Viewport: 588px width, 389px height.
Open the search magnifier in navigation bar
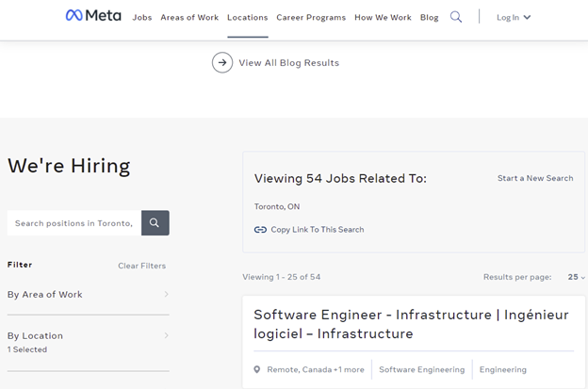click(x=456, y=17)
